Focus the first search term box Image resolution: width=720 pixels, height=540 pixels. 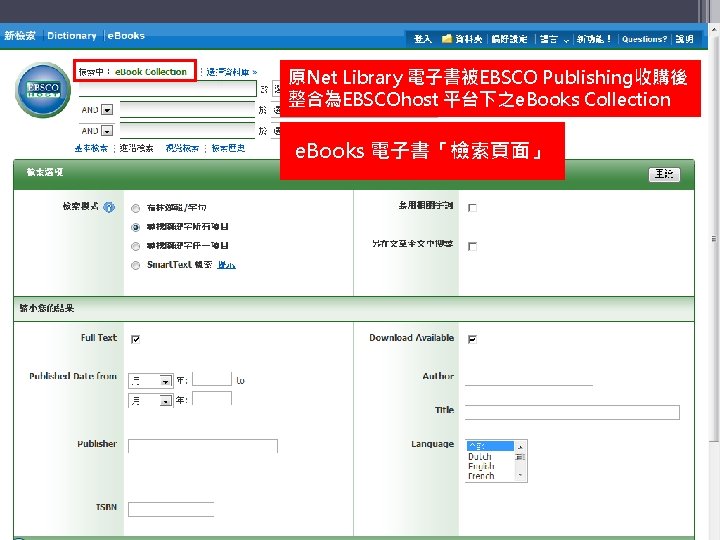(x=168, y=88)
